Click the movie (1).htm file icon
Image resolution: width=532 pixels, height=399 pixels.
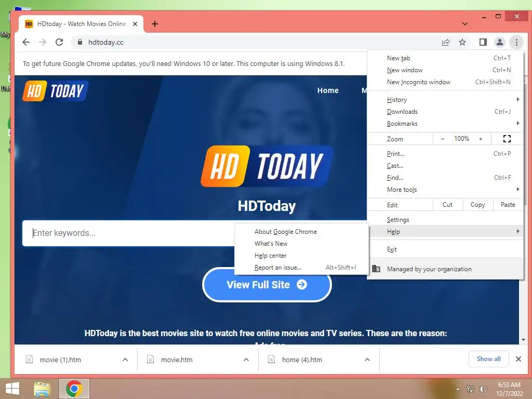(29, 360)
